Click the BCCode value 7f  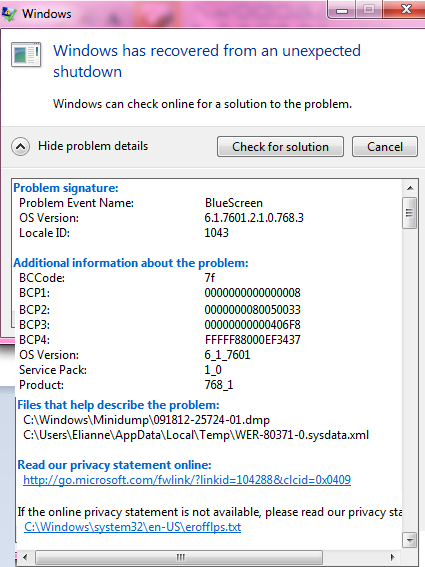pos(210,278)
